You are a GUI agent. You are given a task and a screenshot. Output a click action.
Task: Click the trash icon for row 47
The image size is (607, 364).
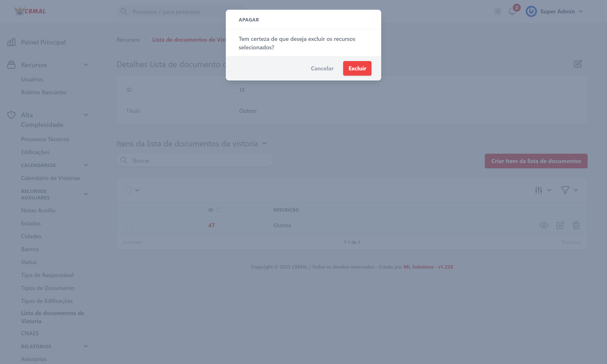tap(576, 225)
